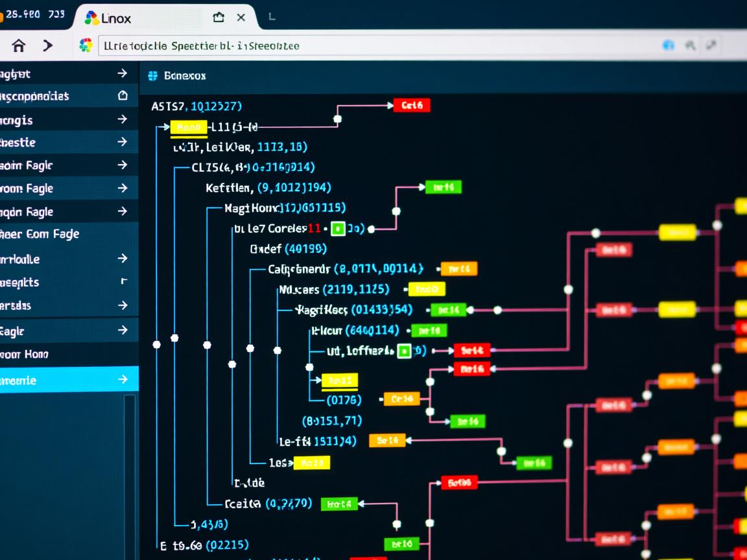The image size is (747, 560).
Task: Click the red Cet6 tag node
Action: click(412, 105)
